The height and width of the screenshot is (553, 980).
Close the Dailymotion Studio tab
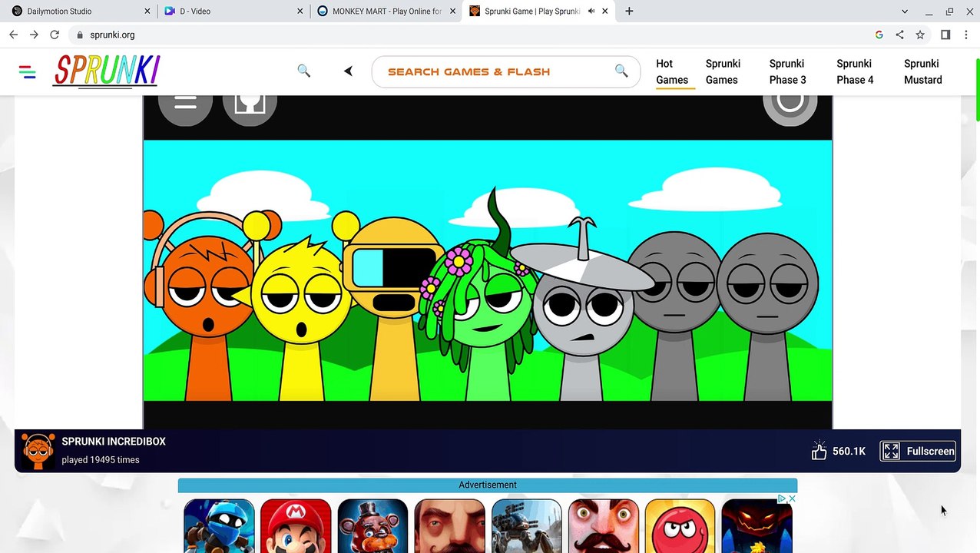pos(147,11)
